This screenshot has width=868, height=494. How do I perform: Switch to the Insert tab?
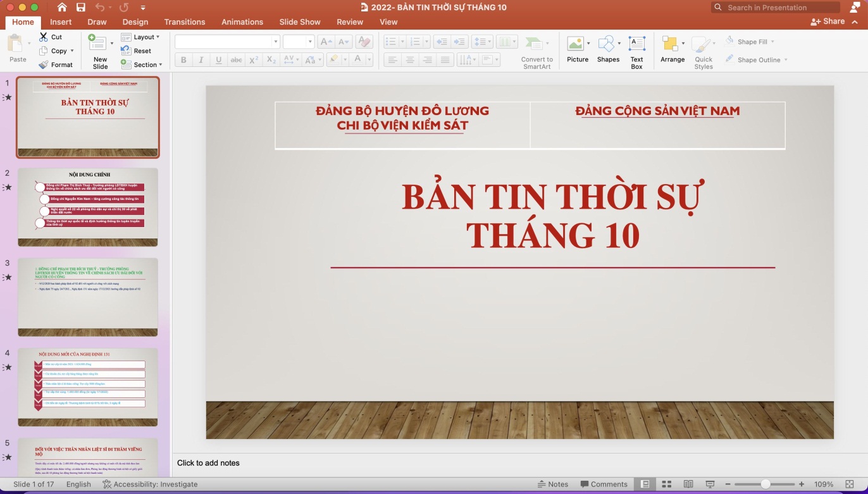(61, 22)
